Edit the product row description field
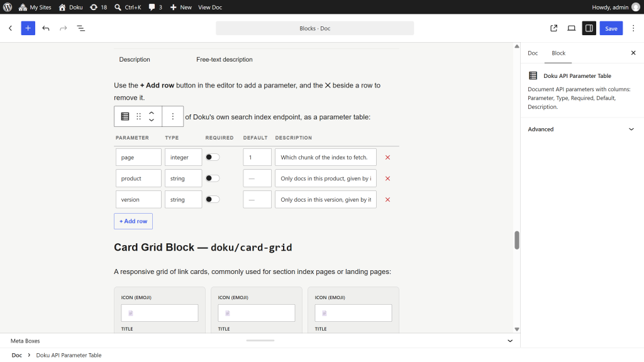 pos(326,178)
